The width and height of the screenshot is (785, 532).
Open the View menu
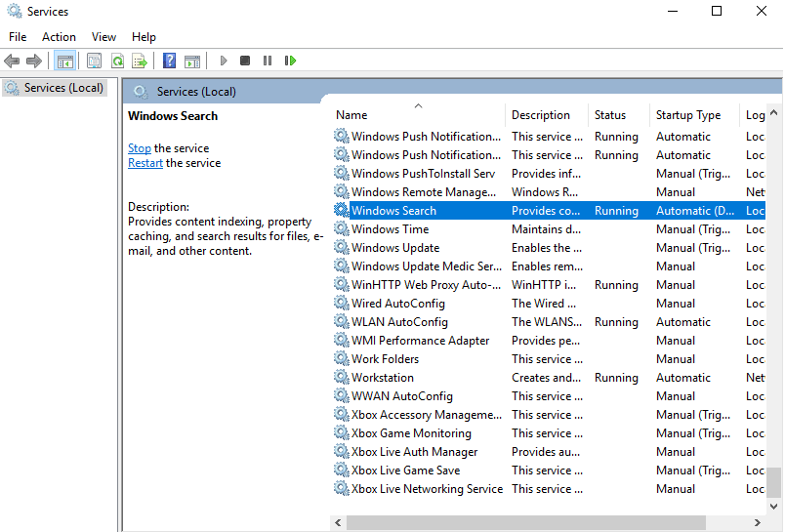pyautogui.click(x=103, y=37)
